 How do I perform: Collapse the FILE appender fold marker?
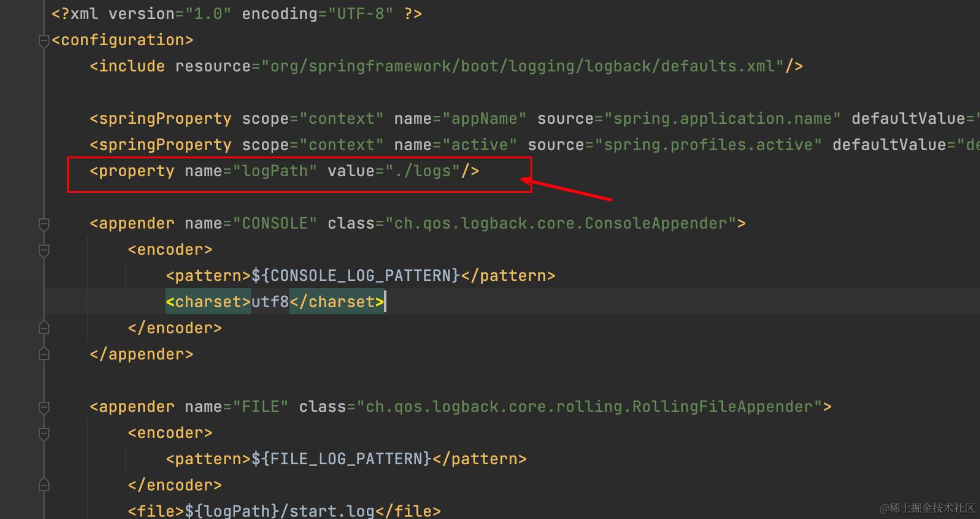coord(43,408)
